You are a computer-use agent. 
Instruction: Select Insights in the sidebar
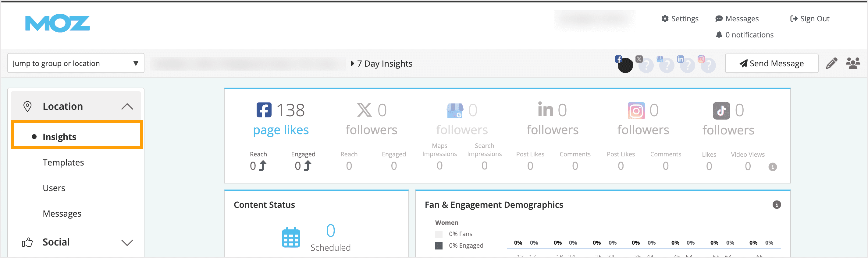pos(59,137)
